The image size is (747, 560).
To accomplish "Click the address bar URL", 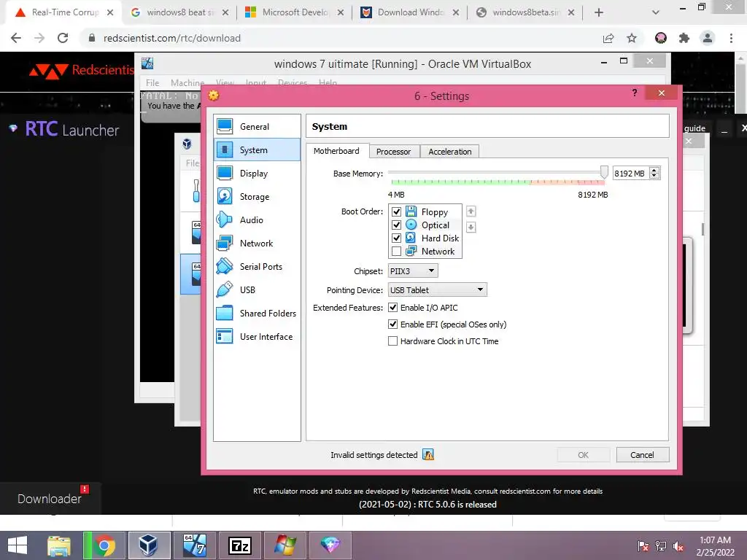I will click(x=172, y=38).
